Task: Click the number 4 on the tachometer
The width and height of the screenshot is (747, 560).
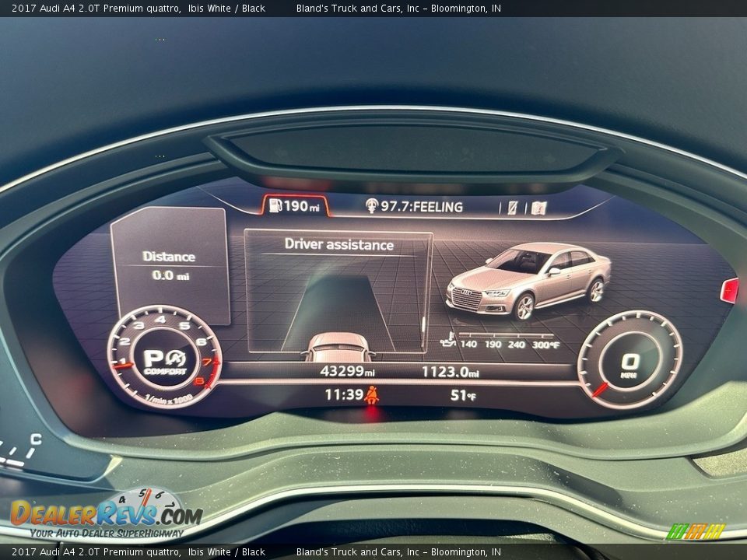Action: tap(161, 319)
